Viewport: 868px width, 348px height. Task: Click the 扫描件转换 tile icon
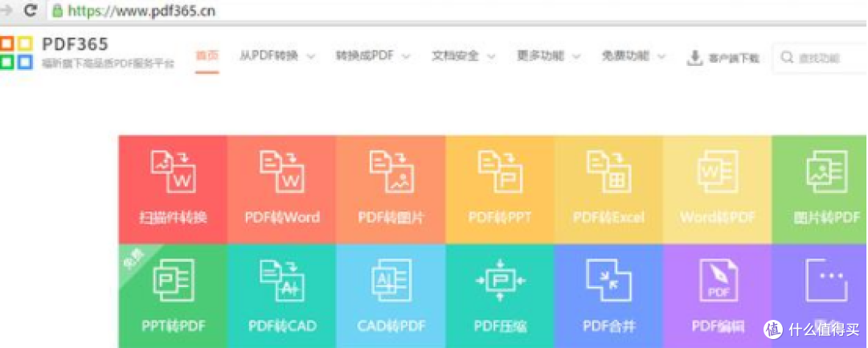[174, 171]
